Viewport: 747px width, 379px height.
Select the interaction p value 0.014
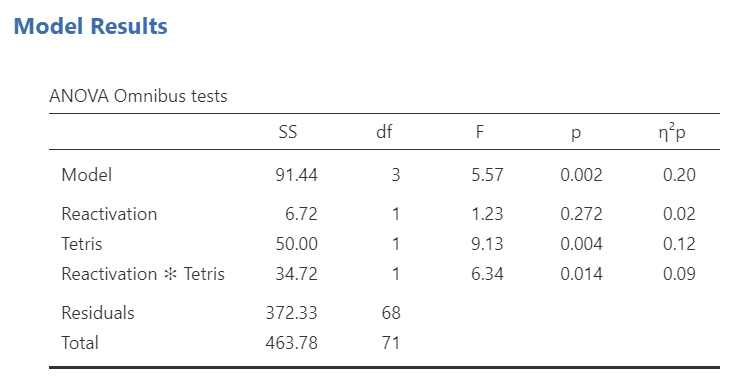(x=581, y=274)
